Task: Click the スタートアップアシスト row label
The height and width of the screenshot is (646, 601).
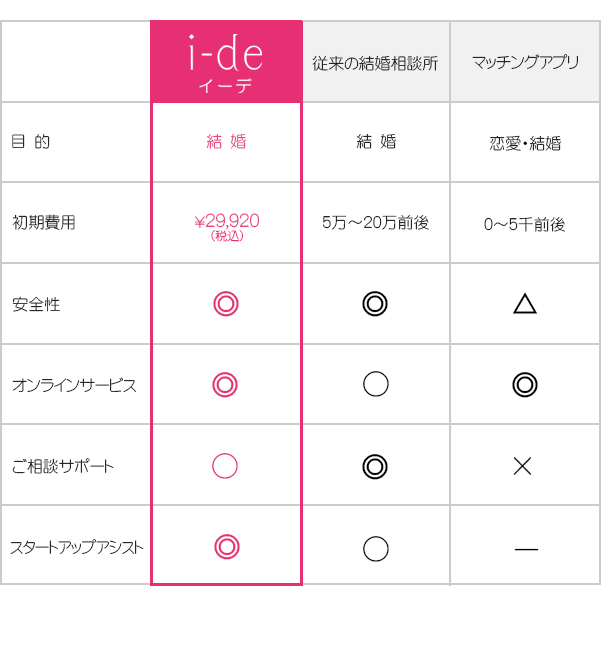Action: click(x=77, y=548)
